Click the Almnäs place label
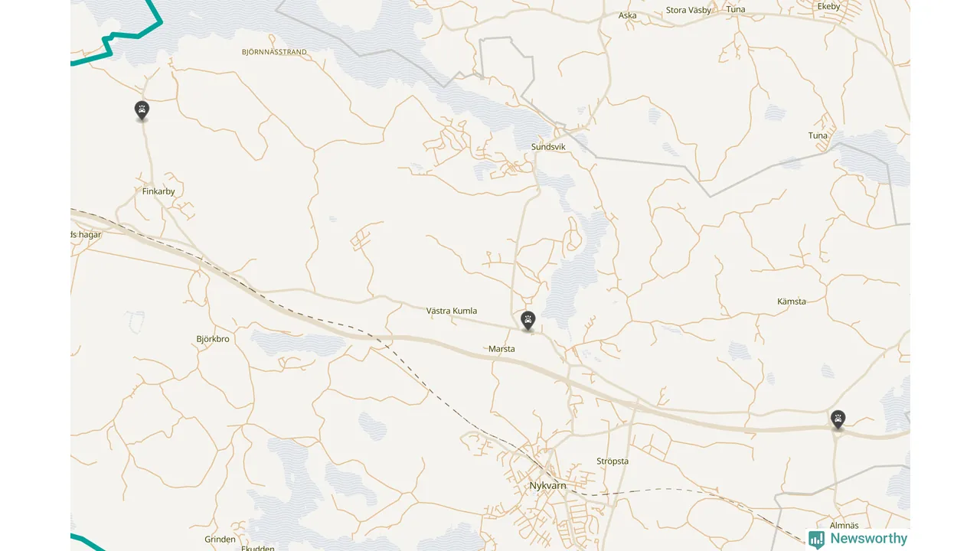This screenshot has height=551, width=980. click(844, 526)
